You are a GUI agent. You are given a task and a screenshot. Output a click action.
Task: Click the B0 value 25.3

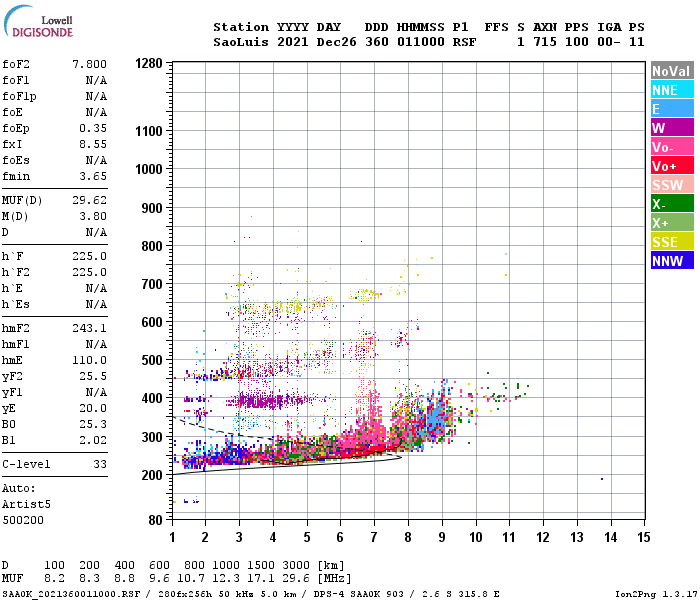[93, 425]
